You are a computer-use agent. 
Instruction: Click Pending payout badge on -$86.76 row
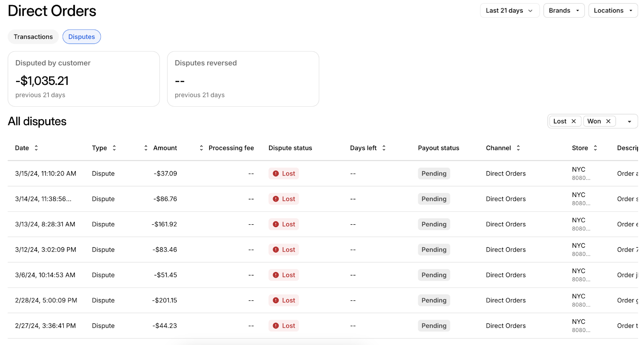433,199
